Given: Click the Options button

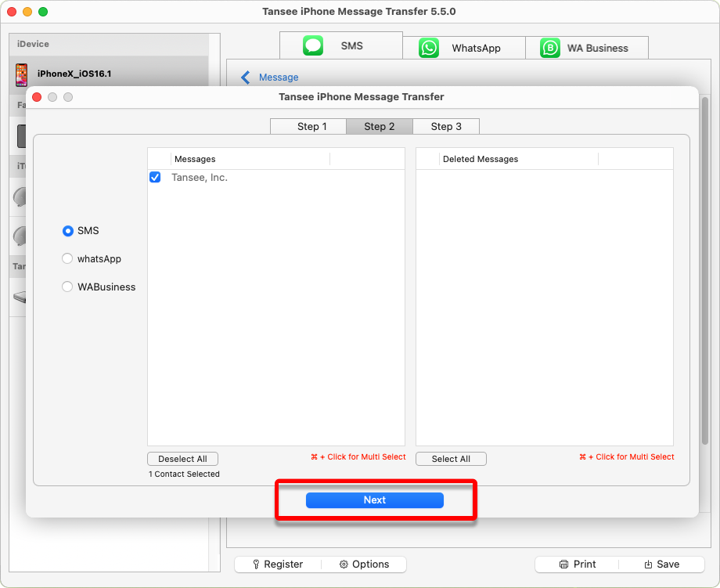Looking at the screenshot, I should point(364,564).
